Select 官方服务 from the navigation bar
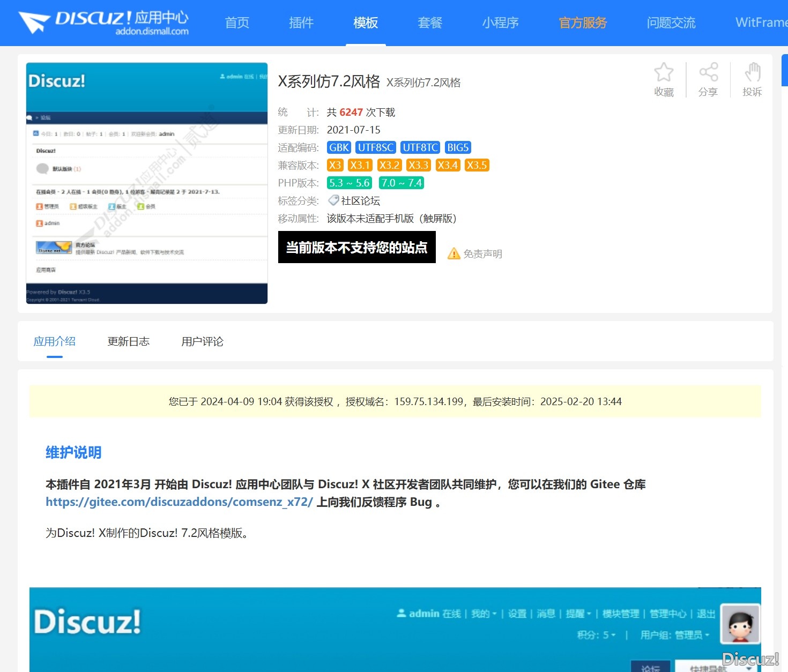The image size is (788, 672). [x=582, y=23]
